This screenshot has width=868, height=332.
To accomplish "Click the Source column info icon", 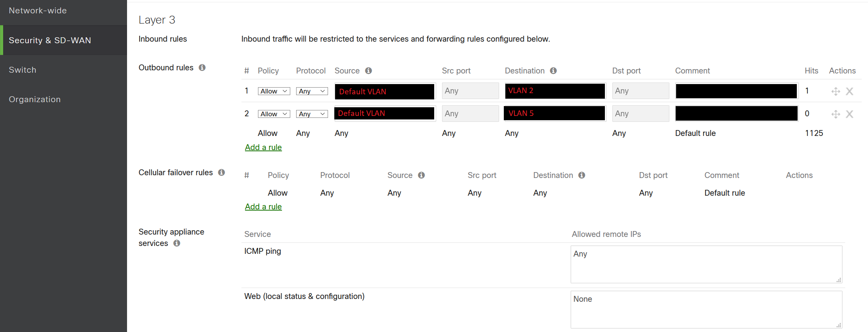I will click(x=368, y=71).
